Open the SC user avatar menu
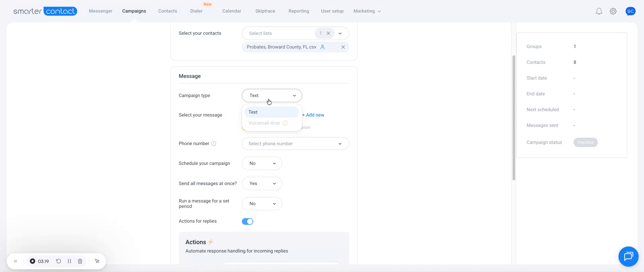This screenshot has height=272, width=644. [x=631, y=11]
